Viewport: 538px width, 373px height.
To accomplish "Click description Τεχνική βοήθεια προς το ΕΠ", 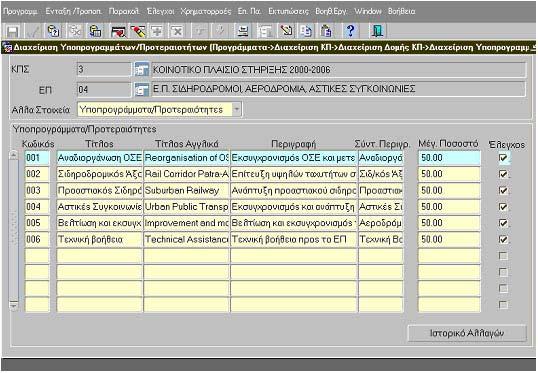I will point(294,240).
